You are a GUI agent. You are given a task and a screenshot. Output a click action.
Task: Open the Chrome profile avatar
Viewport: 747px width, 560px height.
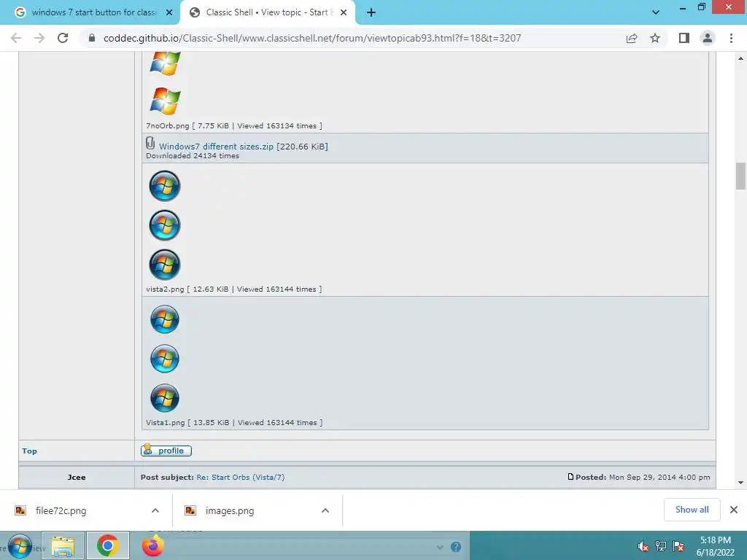pos(708,38)
